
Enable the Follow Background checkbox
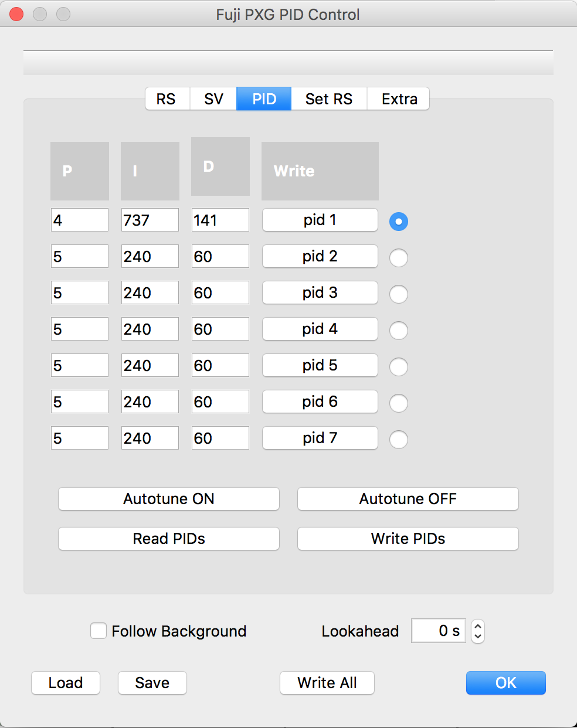pyautogui.click(x=99, y=631)
